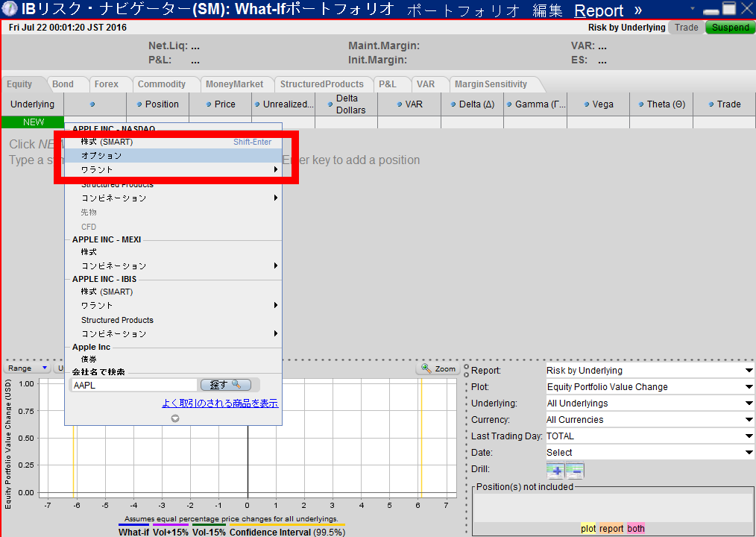Click the Trade button near Suspend
Screen dimensions: 756x537
[686, 28]
